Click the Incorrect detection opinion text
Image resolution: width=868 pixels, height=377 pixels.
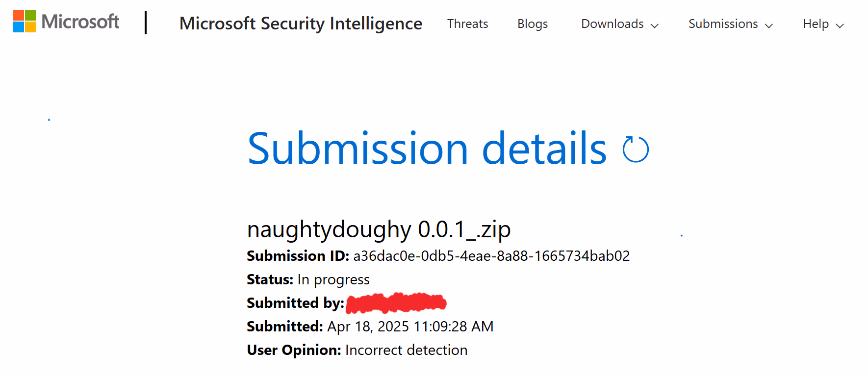(x=406, y=350)
